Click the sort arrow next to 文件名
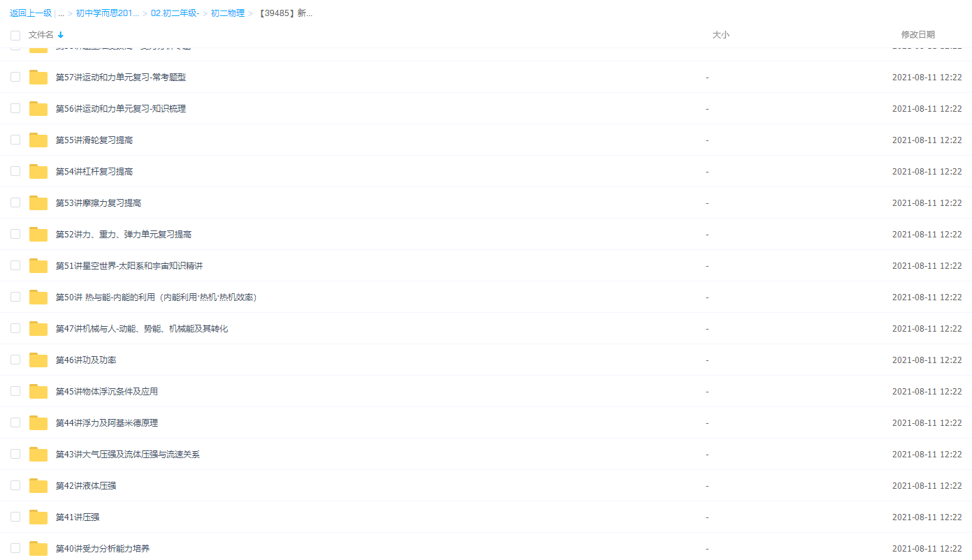 tap(61, 35)
